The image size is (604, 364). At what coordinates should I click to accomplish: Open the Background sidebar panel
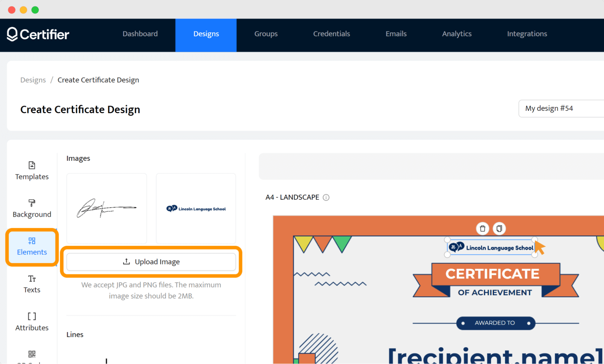coord(32,208)
